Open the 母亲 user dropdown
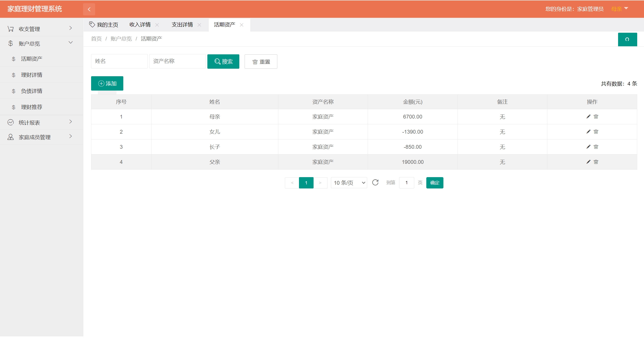Viewport: 644px width, 352px height. pos(620,9)
